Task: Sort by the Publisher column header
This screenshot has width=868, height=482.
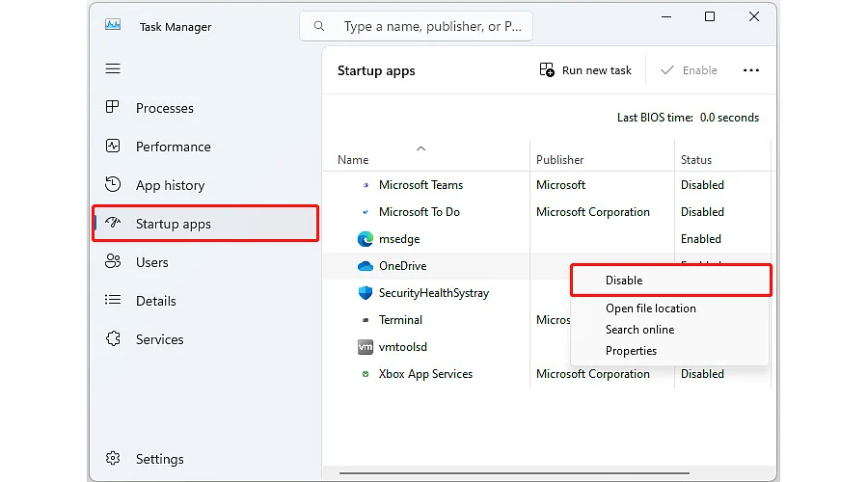Action: [x=559, y=160]
